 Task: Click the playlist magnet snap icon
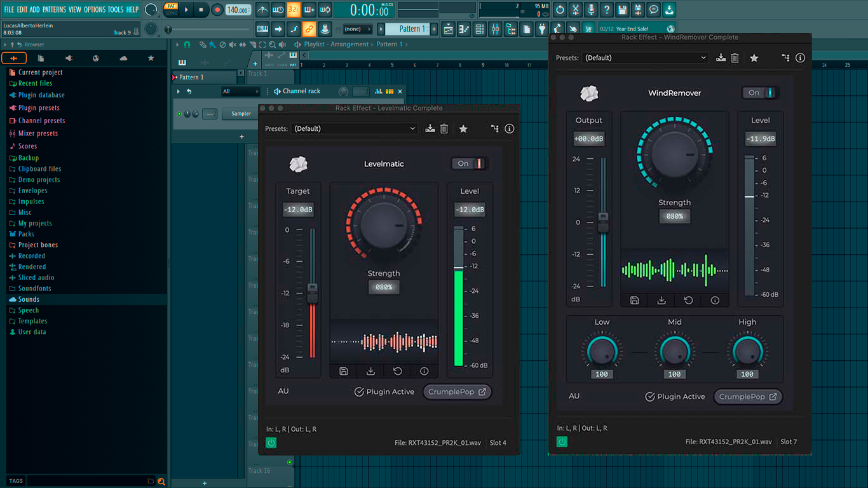coord(187,44)
